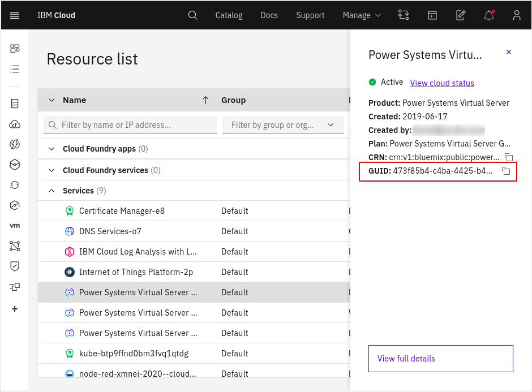Click the View full details button
Screen dimensions: 532x392
coord(440,359)
